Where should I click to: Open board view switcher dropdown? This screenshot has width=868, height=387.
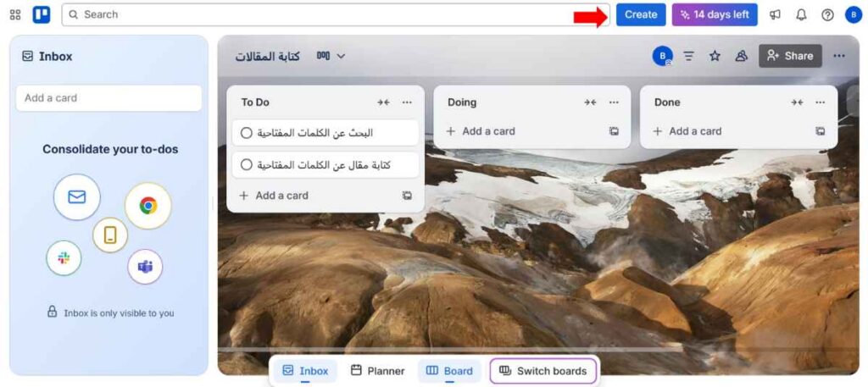[x=331, y=56]
